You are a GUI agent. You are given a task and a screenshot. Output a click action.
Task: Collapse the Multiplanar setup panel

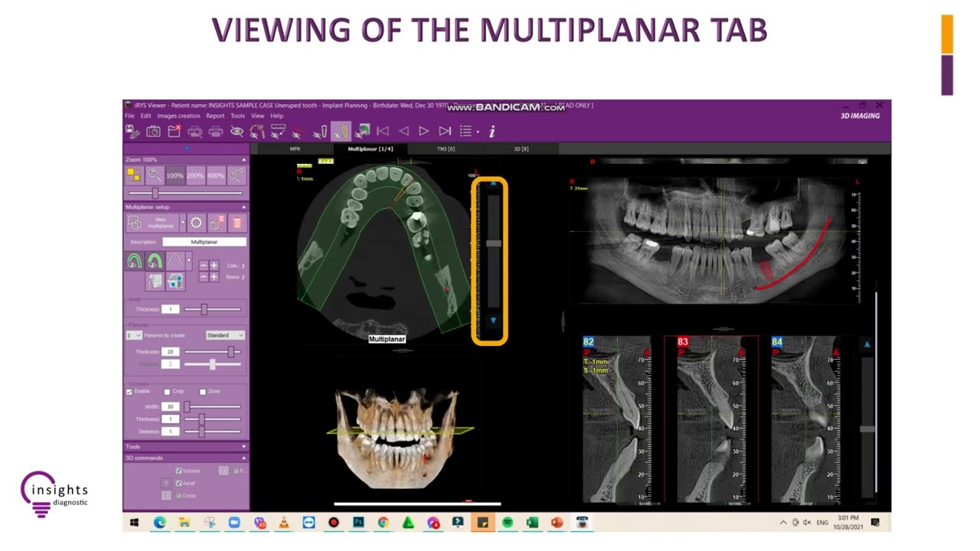243,207
